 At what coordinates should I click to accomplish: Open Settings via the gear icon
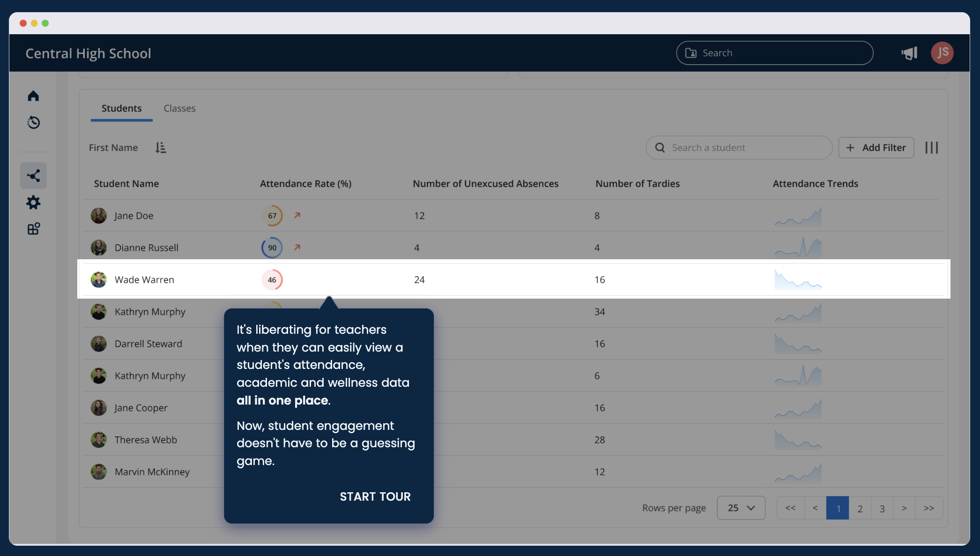(33, 203)
